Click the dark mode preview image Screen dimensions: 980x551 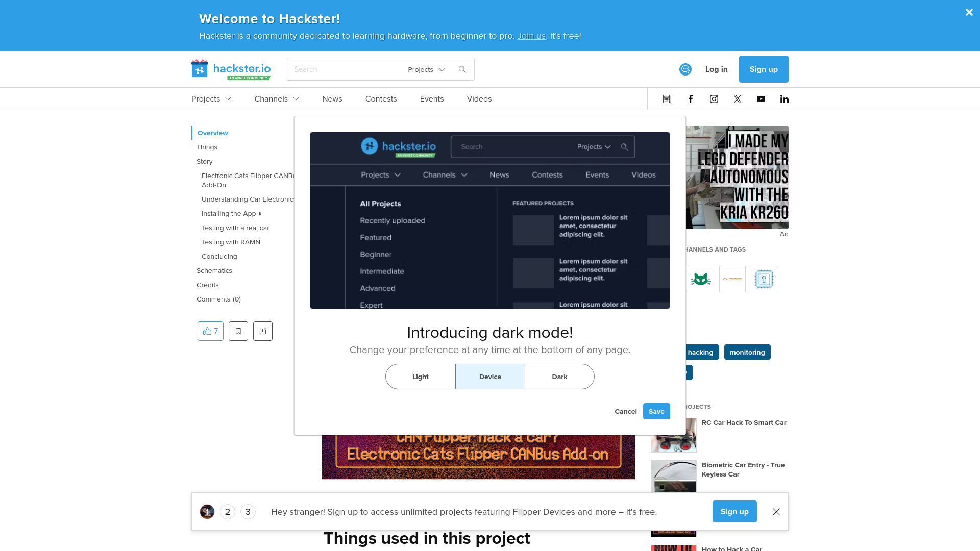click(490, 220)
